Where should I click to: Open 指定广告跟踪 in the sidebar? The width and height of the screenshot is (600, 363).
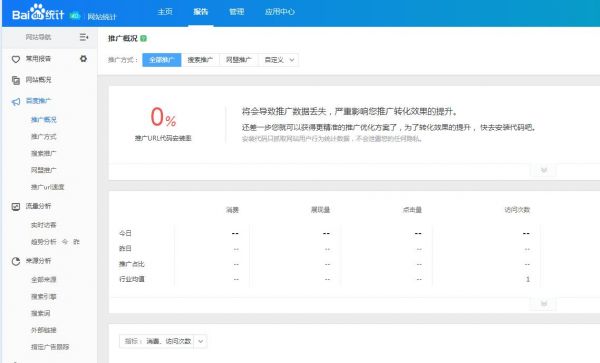(50, 347)
